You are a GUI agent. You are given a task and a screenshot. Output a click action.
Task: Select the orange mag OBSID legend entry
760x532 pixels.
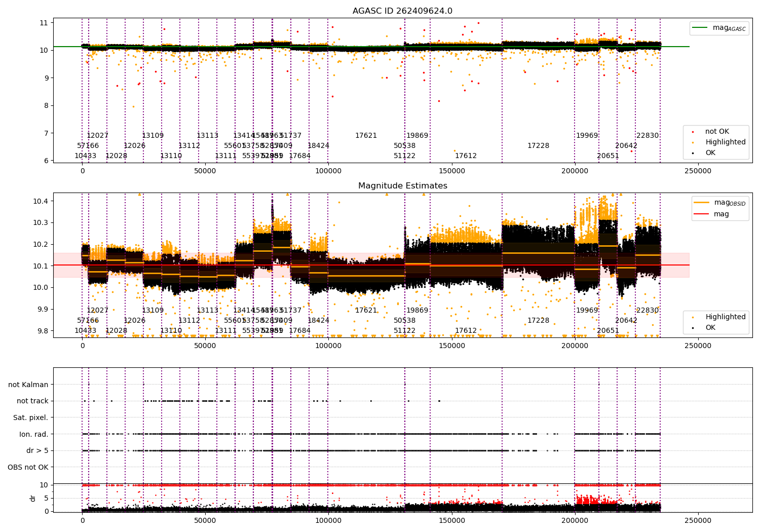click(x=720, y=203)
